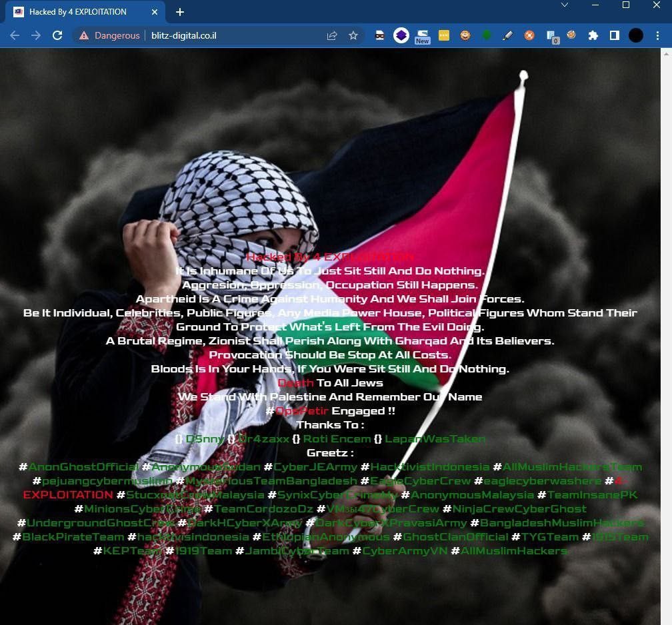Click the monkey face extension icon
This screenshot has width=672, height=625.
point(465,35)
